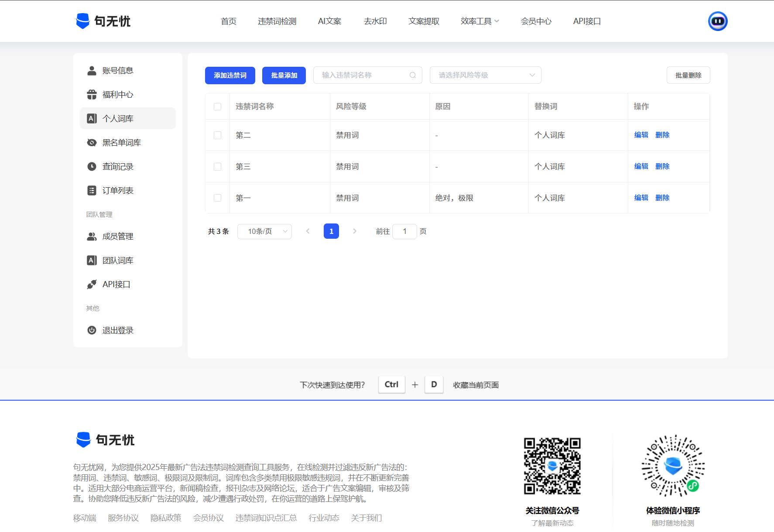Go to 违禁词检测 in top navigation

coord(277,21)
